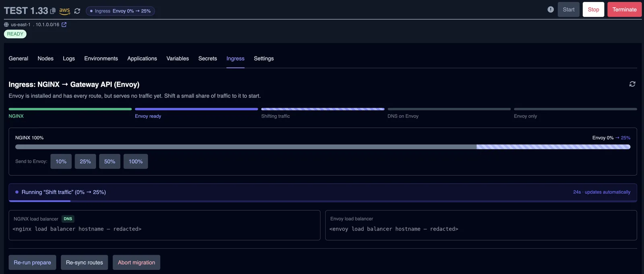Click the globe icon beside us-east-1
644x274 pixels.
coord(6,25)
